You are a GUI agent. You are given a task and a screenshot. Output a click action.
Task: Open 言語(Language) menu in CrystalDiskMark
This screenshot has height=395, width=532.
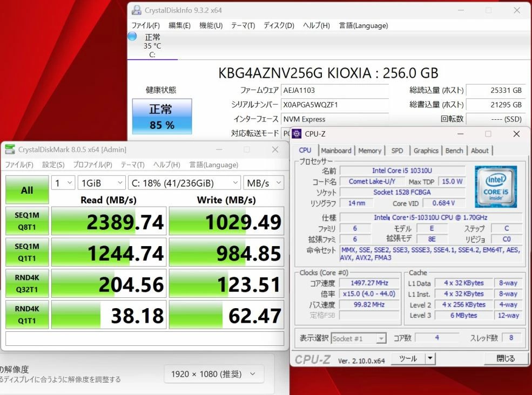pyautogui.click(x=214, y=165)
